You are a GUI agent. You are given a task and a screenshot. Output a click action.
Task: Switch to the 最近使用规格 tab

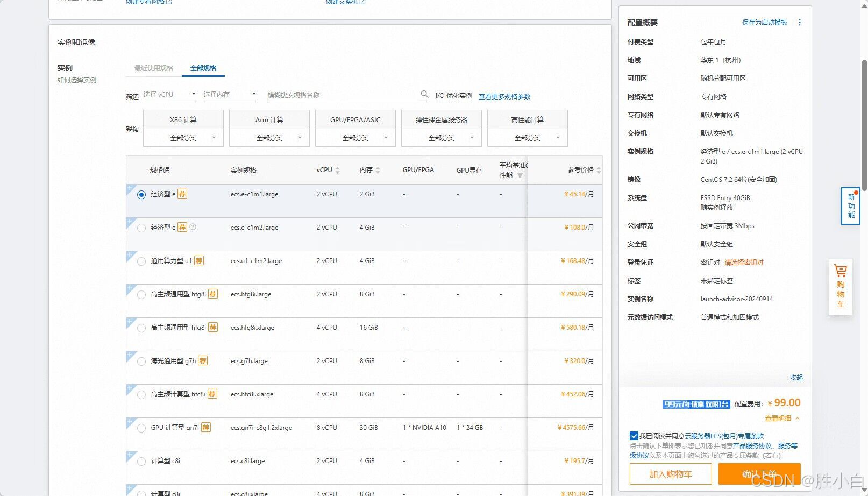[x=154, y=68]
